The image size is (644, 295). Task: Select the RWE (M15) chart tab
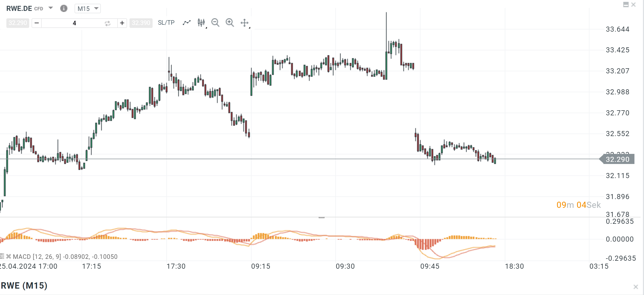pos(24,286)
